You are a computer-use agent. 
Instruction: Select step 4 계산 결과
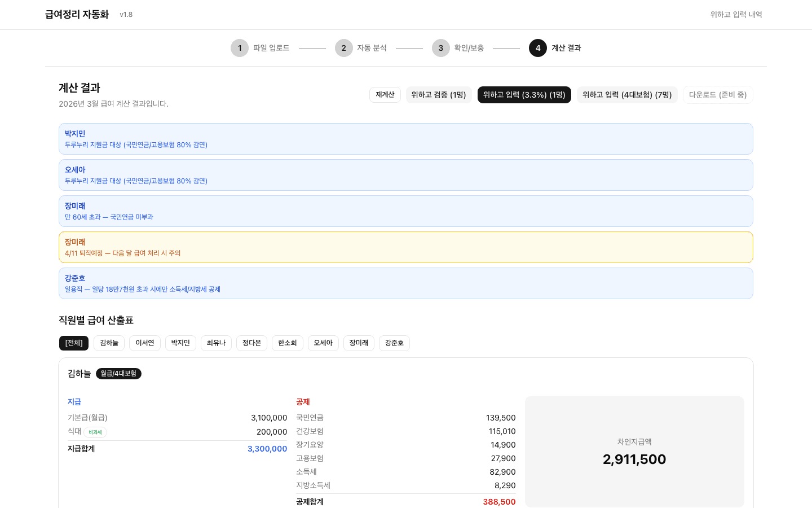click(555, 48)
